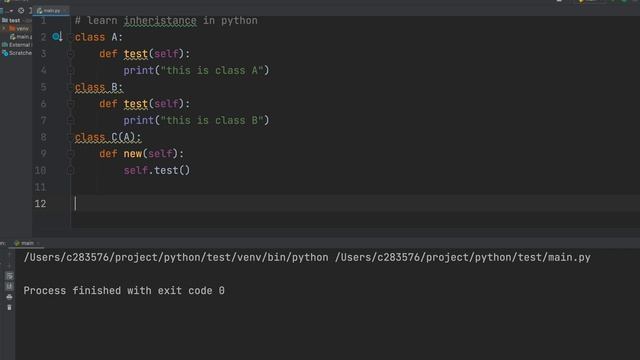Click line number 11 in the gutter
The image size is (640, 360).
pos(40,187)
